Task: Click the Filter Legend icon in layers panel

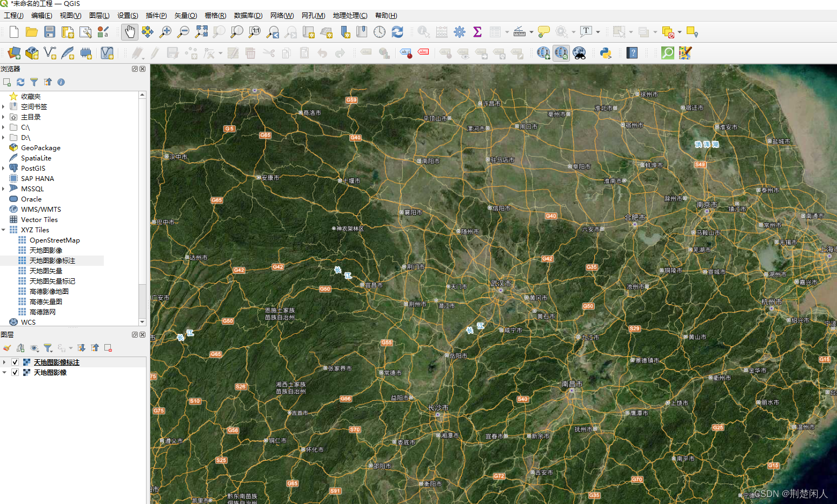Action: [x=48, y=348]
